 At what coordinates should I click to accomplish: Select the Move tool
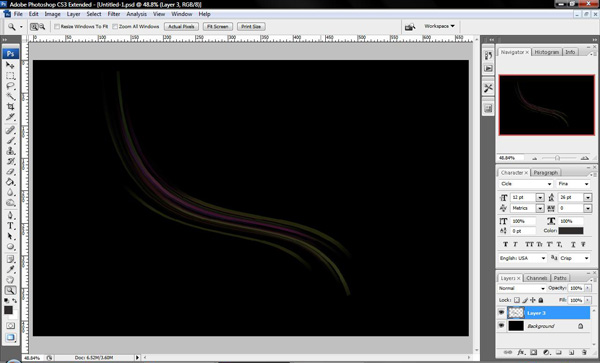pyautogui.click(x=10, y=65)
